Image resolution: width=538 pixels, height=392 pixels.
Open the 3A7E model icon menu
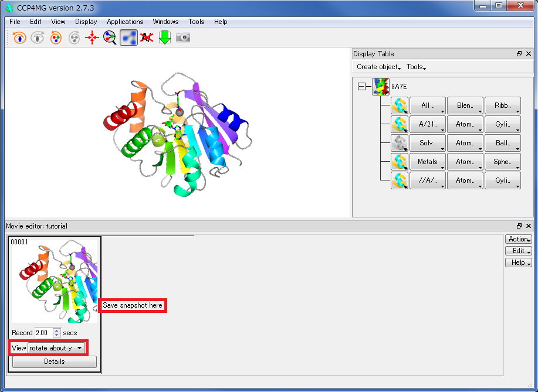[381, 87]
